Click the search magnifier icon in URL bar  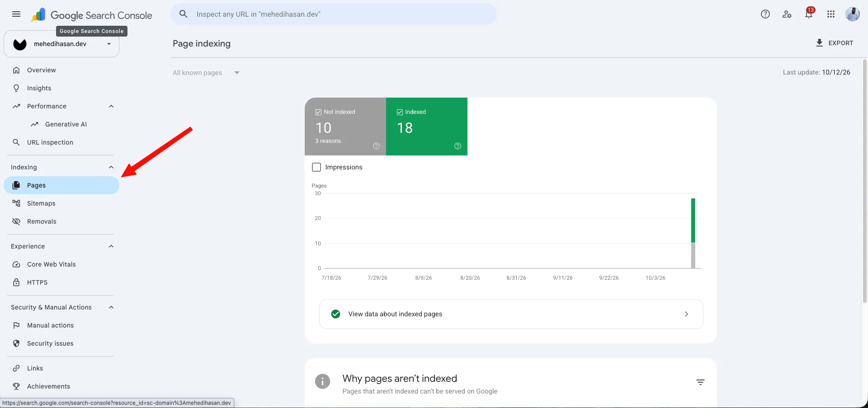183,14
